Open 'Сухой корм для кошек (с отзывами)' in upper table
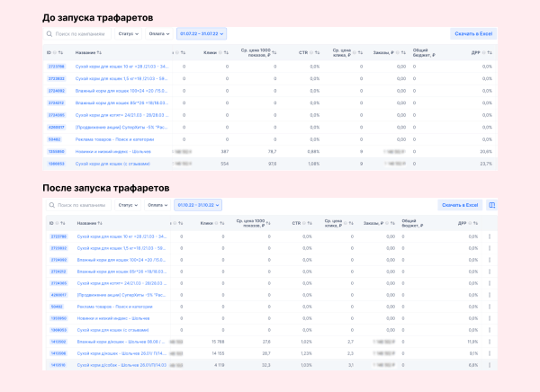This screenshot has width=540, height=392. pos(112,164)
